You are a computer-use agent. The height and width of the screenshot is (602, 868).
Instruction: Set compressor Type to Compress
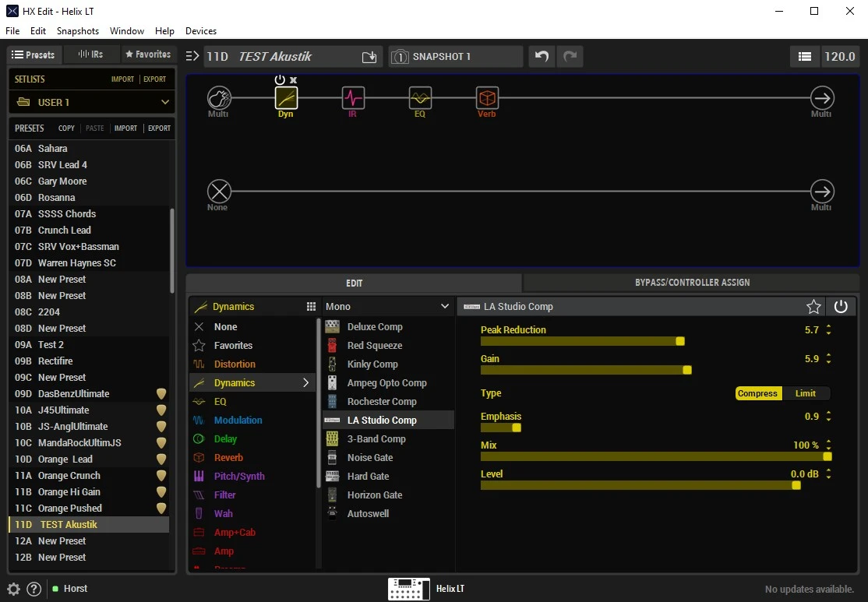click(757, 393)
